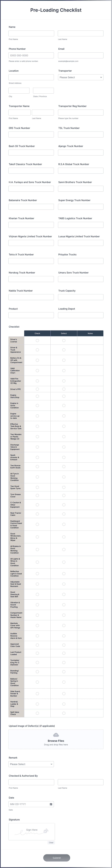Click the Phone Number input

[31, 55]
